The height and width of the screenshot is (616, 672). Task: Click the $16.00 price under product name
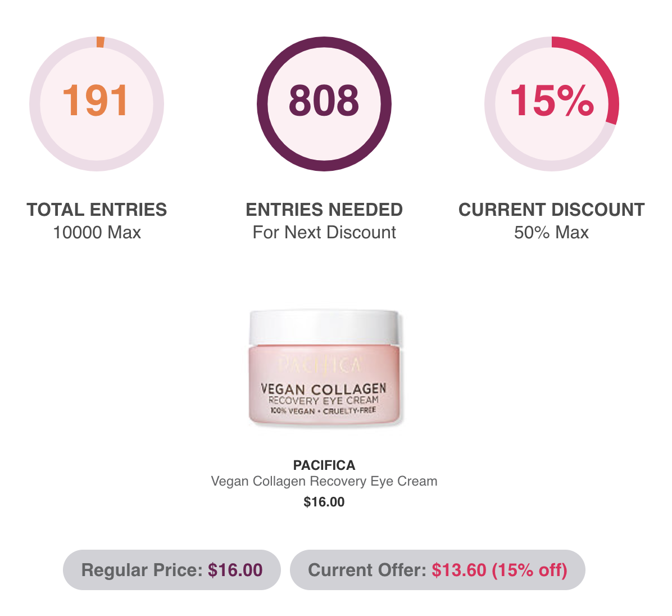(324, 502)
